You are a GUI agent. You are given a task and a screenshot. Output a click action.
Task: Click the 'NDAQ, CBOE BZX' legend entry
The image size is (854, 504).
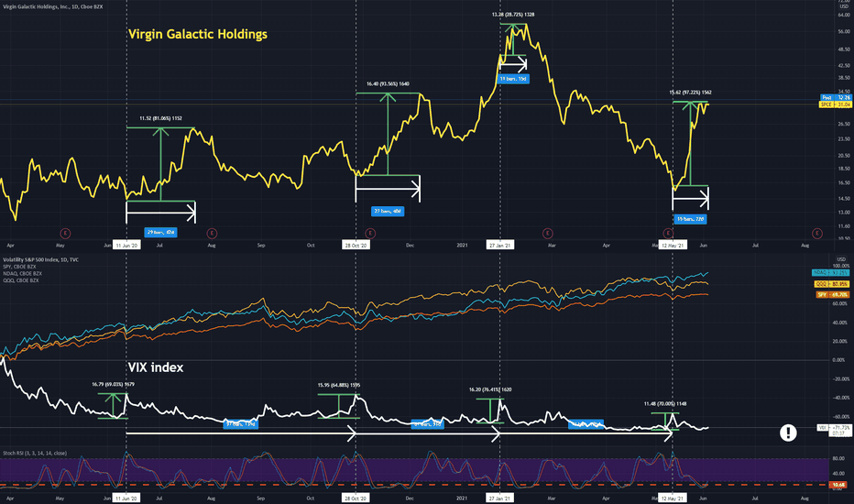tap(22, 273)
